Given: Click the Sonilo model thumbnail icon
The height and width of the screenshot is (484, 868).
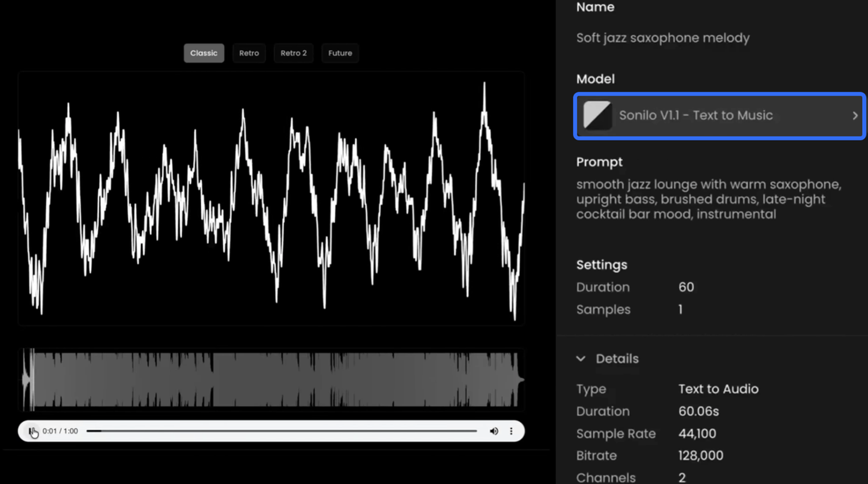Looking at the screenshot, I should click(597, 115).
